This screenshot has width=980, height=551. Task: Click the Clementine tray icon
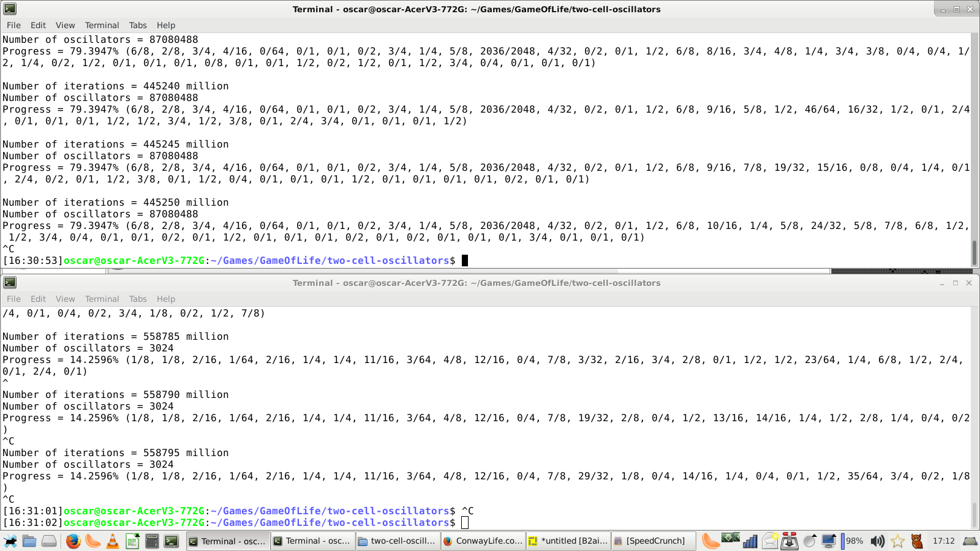(x=711, y=541)
